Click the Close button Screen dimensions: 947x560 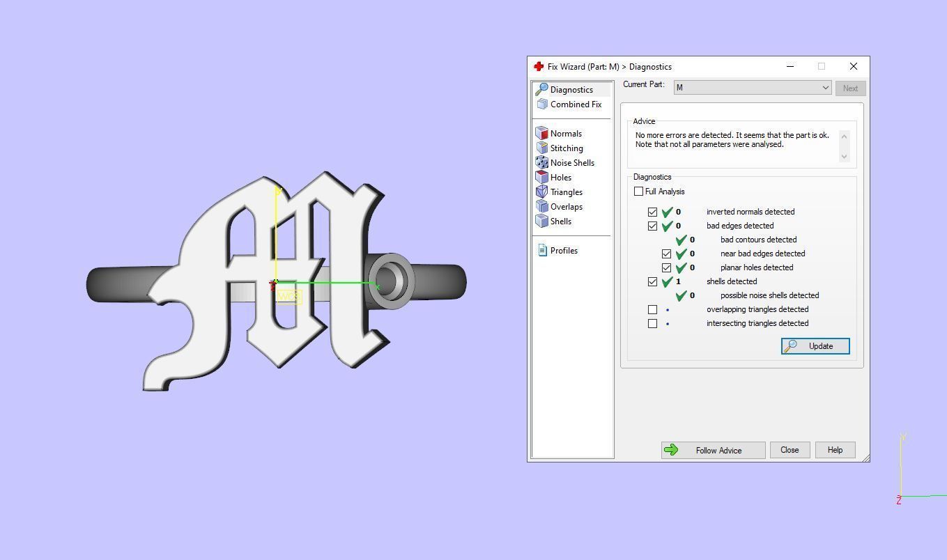point(790,450)
